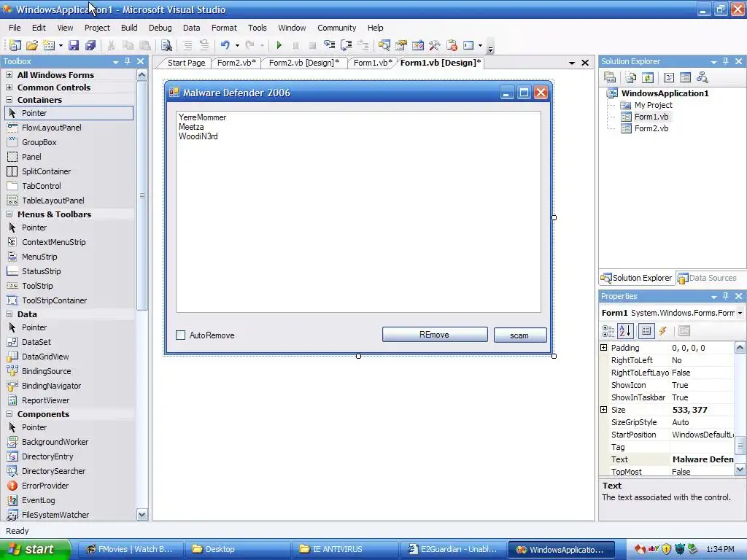The width and height of the screenshot is (747, 560).
Task: Click the hammer-and-wrench Toolbox toolbar icon
Action: 435,45
